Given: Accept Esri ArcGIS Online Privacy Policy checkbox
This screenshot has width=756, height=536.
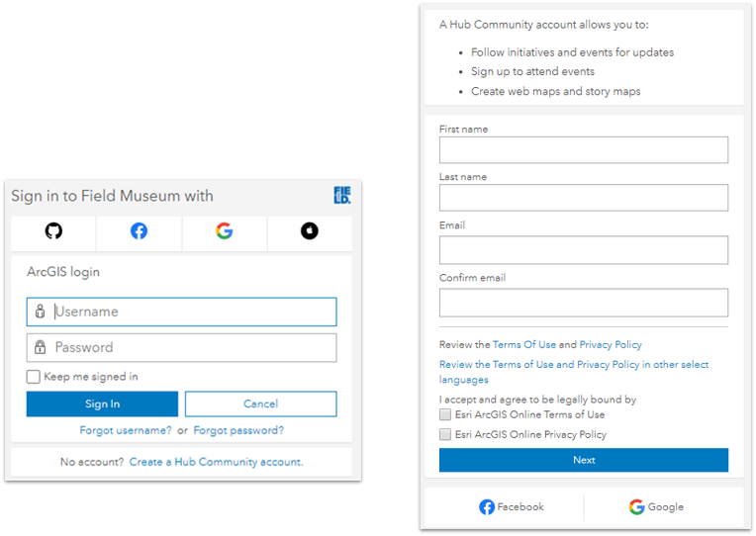Looking at the screenshot, I should point(445,434).
